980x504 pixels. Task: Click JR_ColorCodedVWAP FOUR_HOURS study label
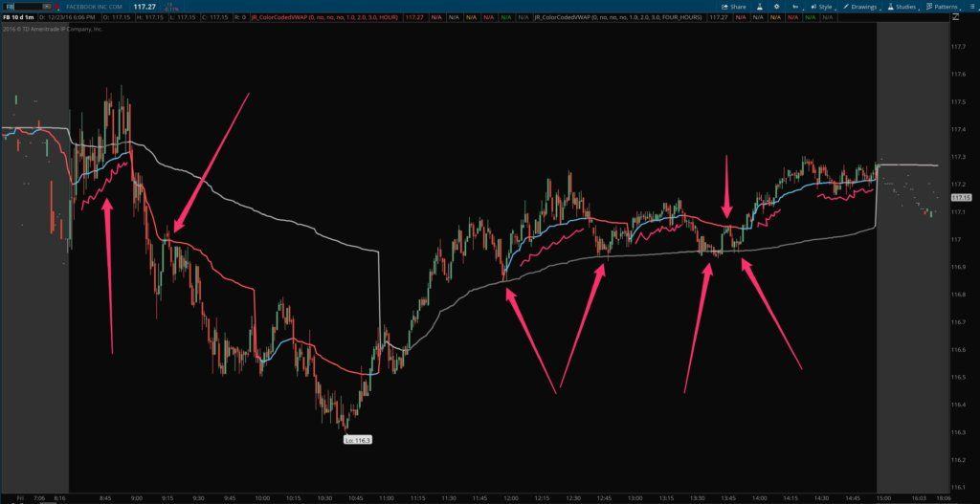[x=620, y=17]
